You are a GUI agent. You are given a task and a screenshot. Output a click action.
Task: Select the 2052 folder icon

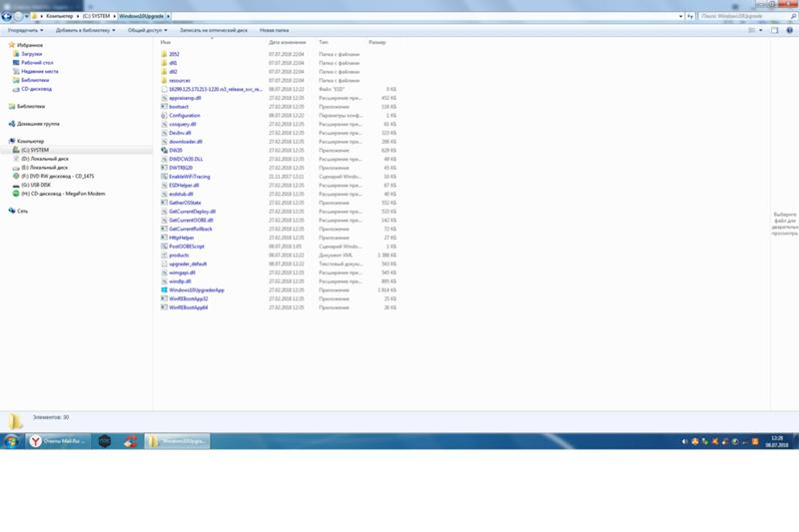164,54
